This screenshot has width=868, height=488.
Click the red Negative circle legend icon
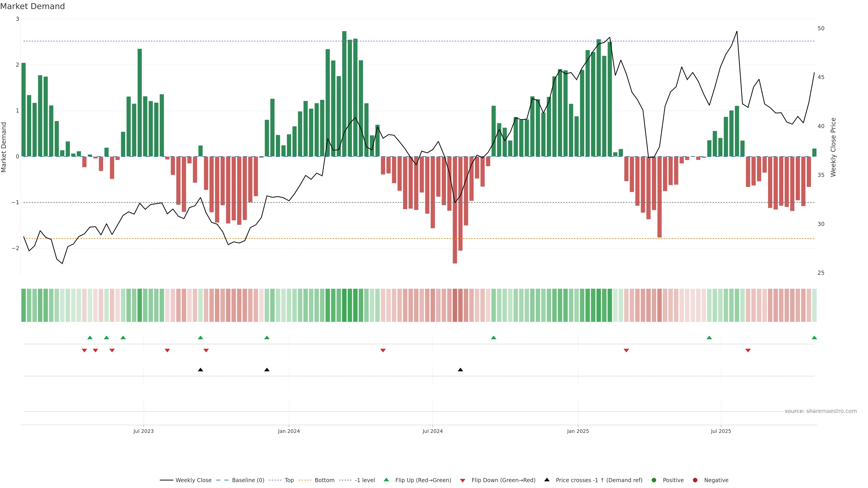click(695, 480)
